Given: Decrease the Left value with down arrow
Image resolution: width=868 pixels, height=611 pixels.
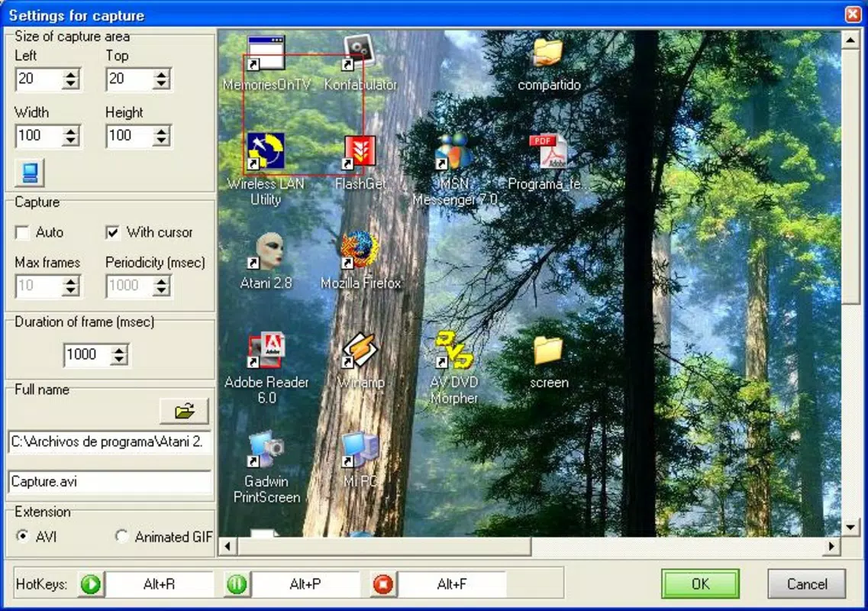Looking at the screenshot, I should 70,84.
